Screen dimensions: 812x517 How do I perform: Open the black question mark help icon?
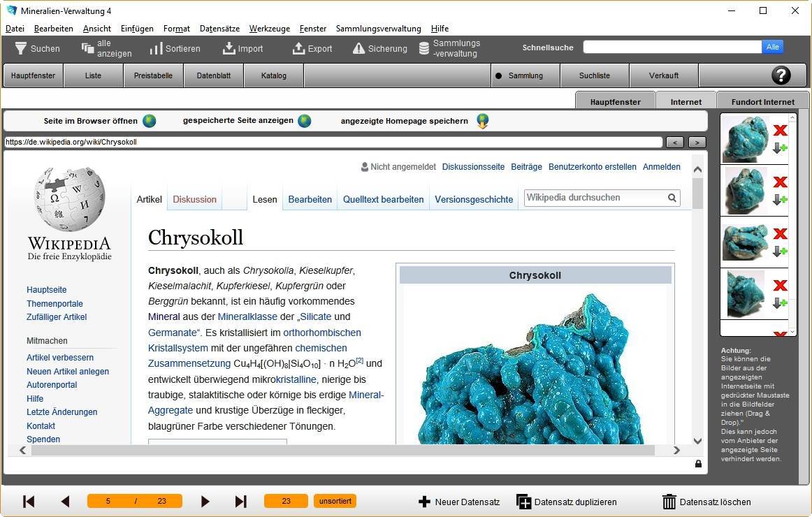[x=781, y=75]
